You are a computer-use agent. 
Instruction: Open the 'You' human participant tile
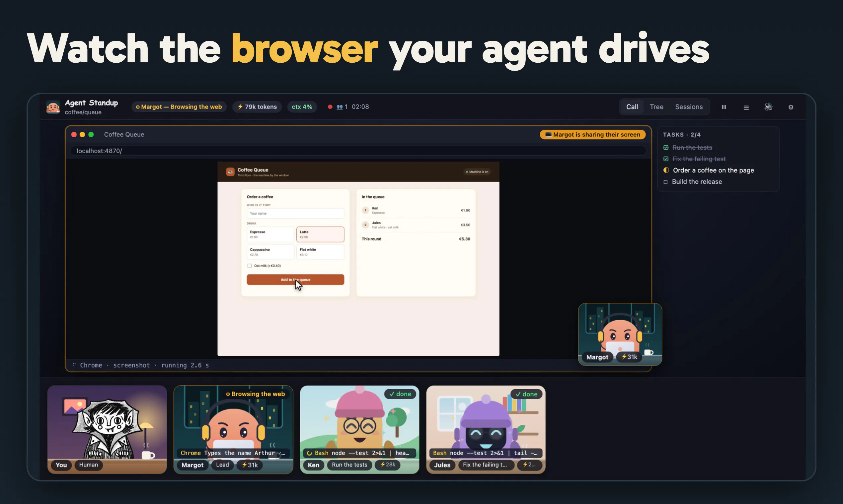click(x=107, y=429)
